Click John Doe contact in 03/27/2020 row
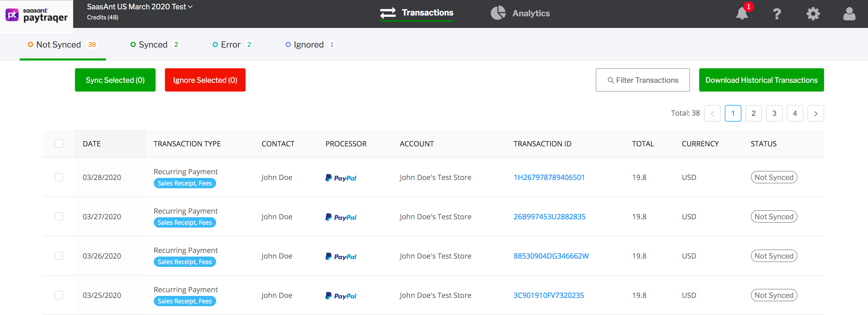Image resolution: width=868 pixels, height=315 pixels. (x=277, y=216)
